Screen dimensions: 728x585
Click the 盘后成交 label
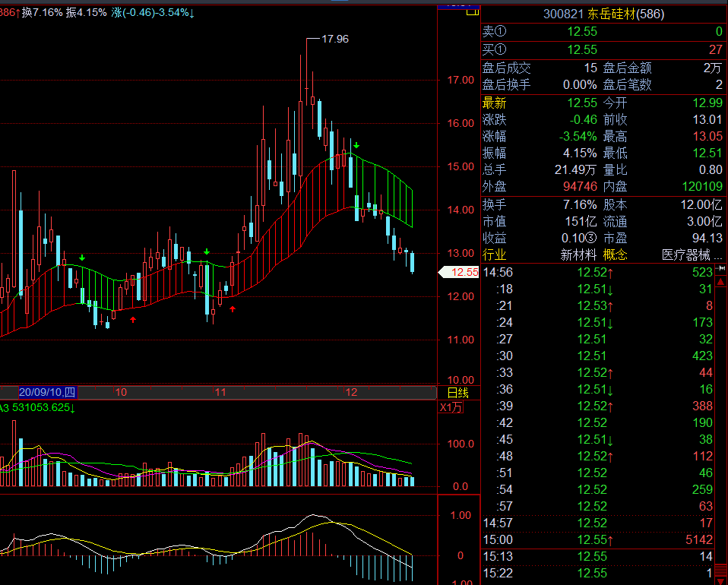(506, 68)
